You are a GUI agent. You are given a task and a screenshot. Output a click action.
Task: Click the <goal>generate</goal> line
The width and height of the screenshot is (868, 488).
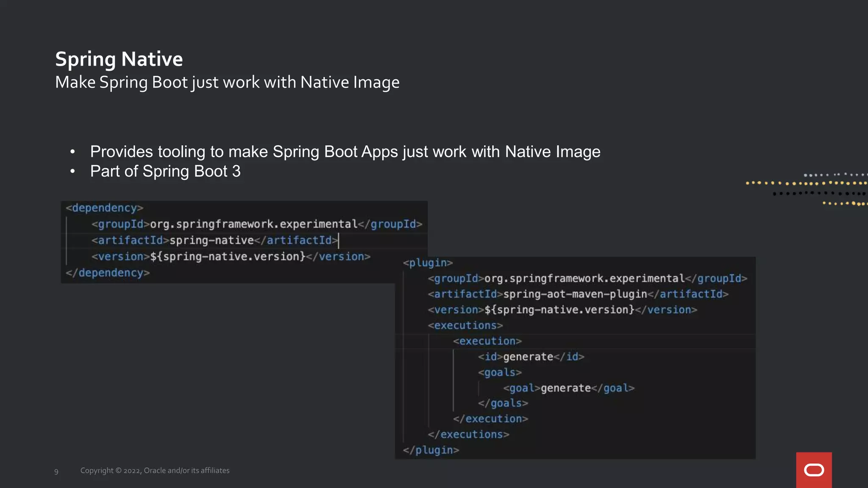pos(569,388)
